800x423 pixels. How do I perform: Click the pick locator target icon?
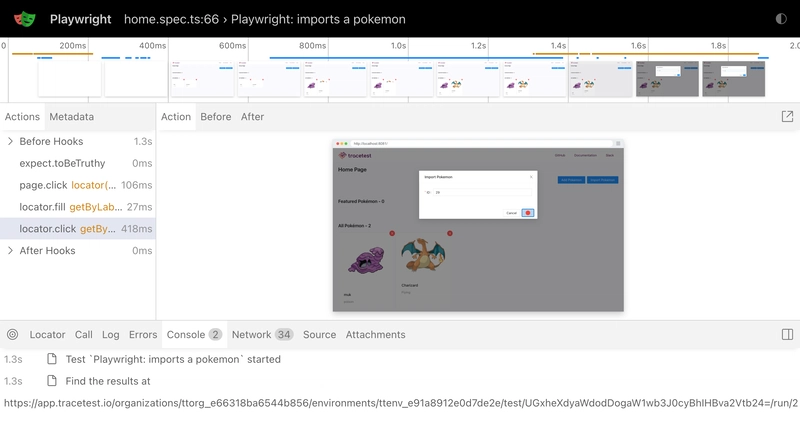12,335
